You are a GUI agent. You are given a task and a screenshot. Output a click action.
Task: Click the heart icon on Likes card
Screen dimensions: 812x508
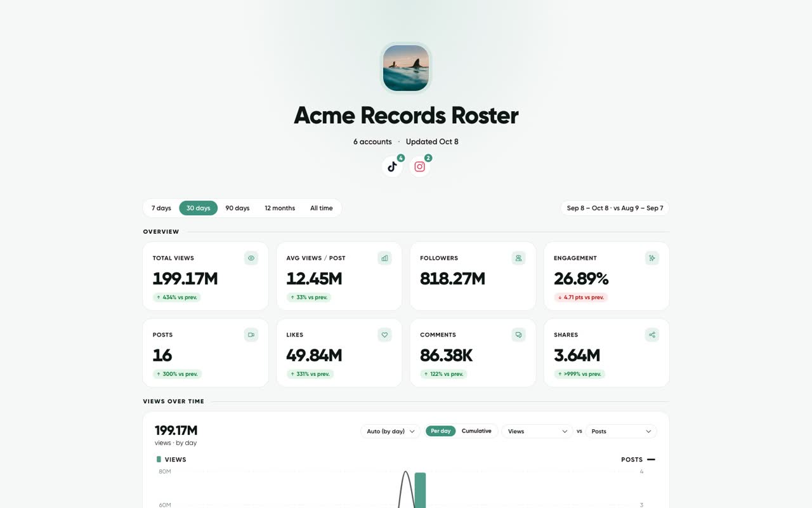pyautogui.click(x=384, y=335)
